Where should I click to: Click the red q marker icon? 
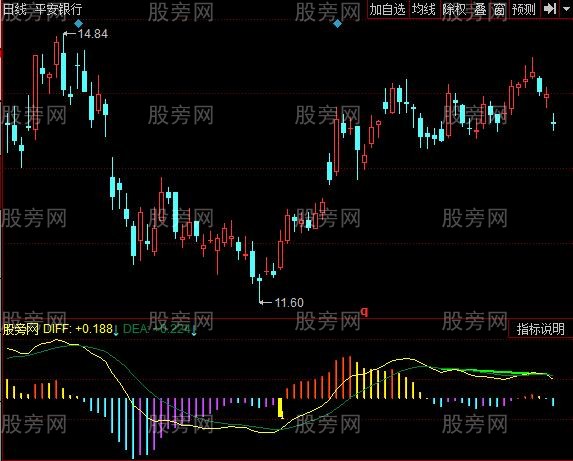(364, 312)
